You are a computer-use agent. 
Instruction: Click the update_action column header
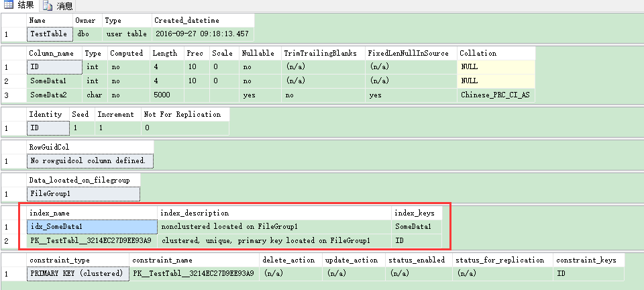click(354, 260)
